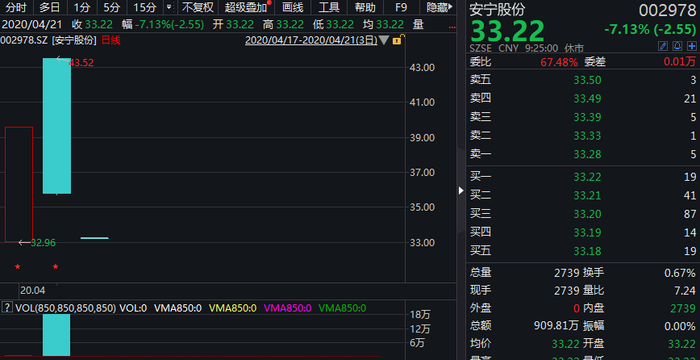
Task: Select the 多日 multi-day tab
Action: pyautogui.click(x=50, y=7)
